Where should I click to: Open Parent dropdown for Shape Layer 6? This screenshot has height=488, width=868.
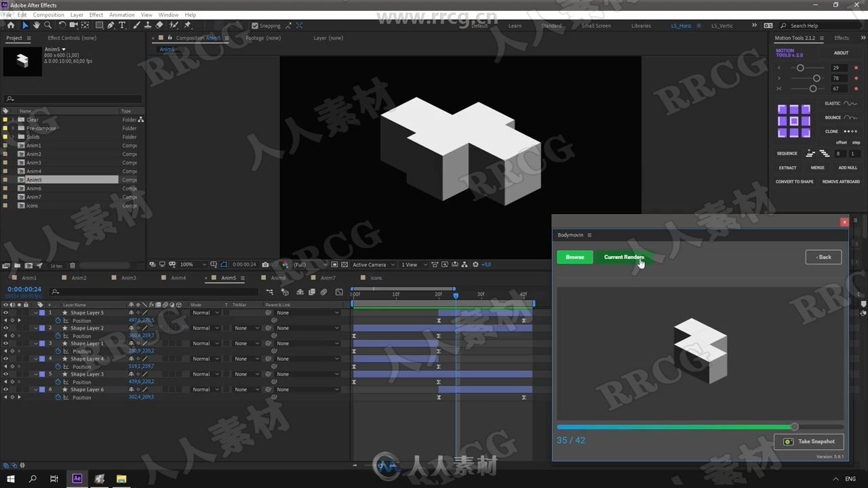click(307, 390)
